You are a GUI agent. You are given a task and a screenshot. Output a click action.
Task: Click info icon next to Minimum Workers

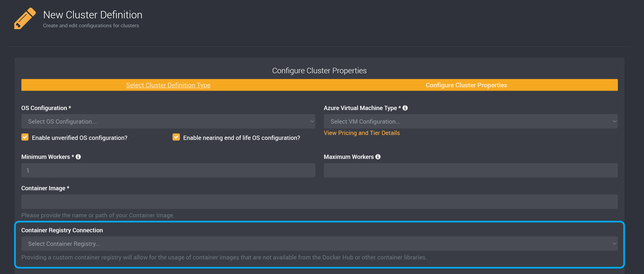[78, 157]
